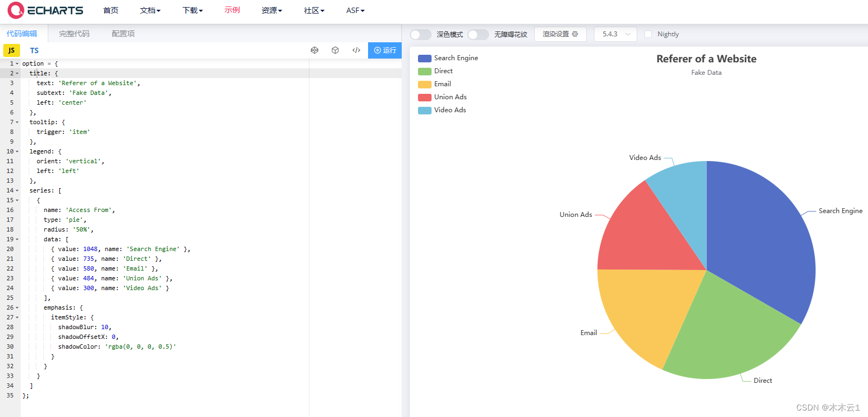Run the code with 运行 button
The height and width of the screenshot is (417, 868).
pos(385,50)
